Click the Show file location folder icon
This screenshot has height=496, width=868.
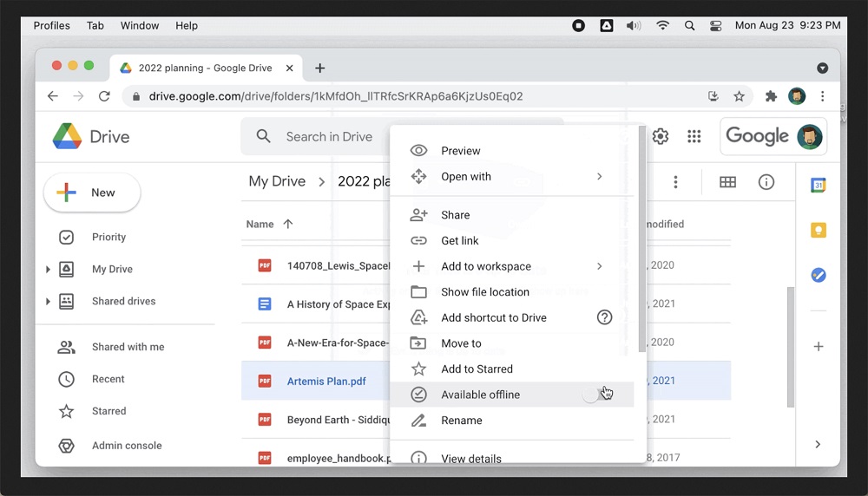[418, 292]
